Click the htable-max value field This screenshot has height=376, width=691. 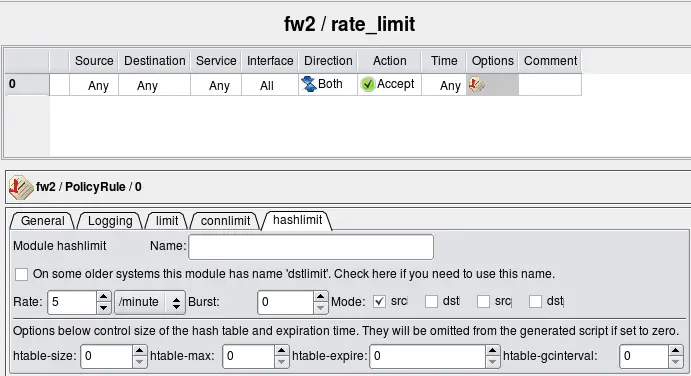point(249,356)
